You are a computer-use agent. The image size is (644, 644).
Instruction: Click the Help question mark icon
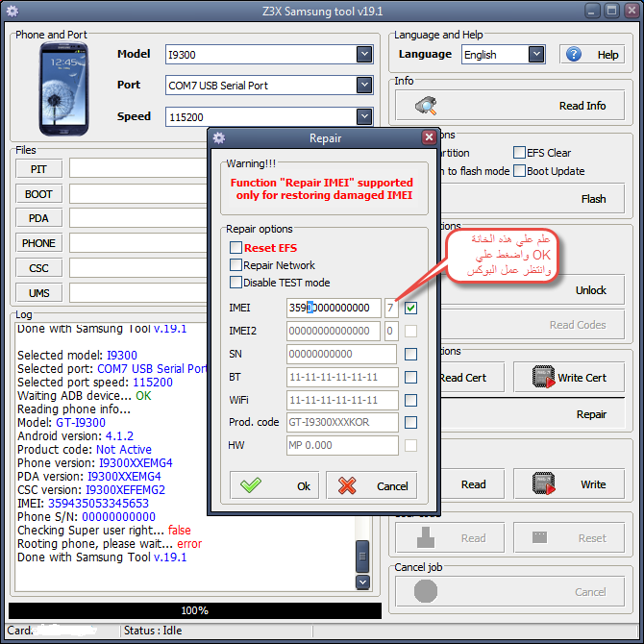click(574, 54)
